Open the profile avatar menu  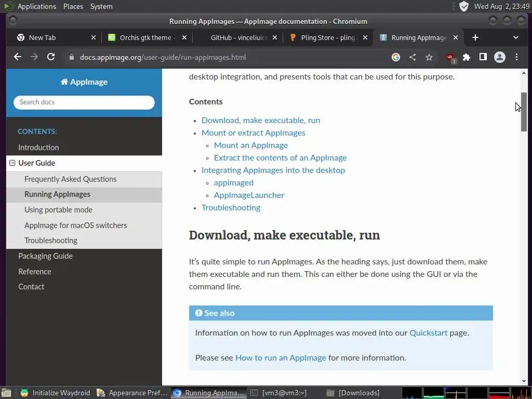(500, 57)
